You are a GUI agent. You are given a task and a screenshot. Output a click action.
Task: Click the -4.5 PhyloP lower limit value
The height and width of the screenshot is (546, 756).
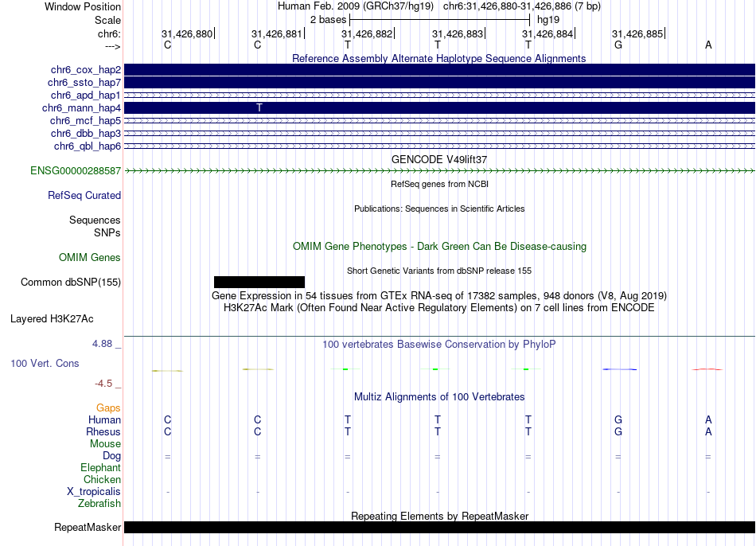pyautogui.click(x=103, y=384)
